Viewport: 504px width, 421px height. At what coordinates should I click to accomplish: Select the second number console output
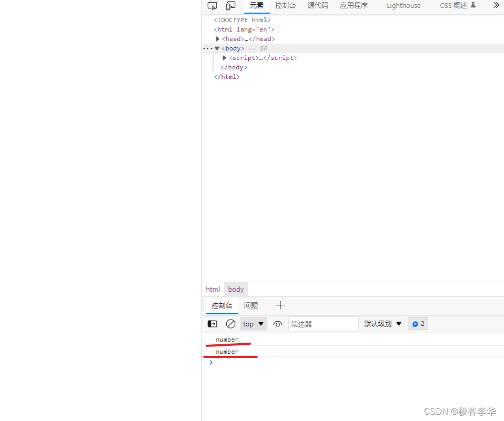227,352
